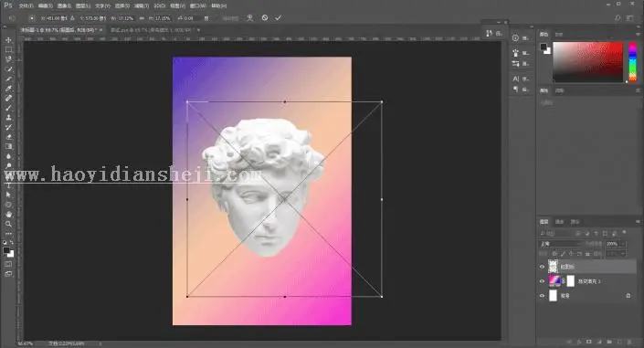This screenshot has width=644, height=348.
Task: Click the lock icon on the background layer
Action: (628, 296)
